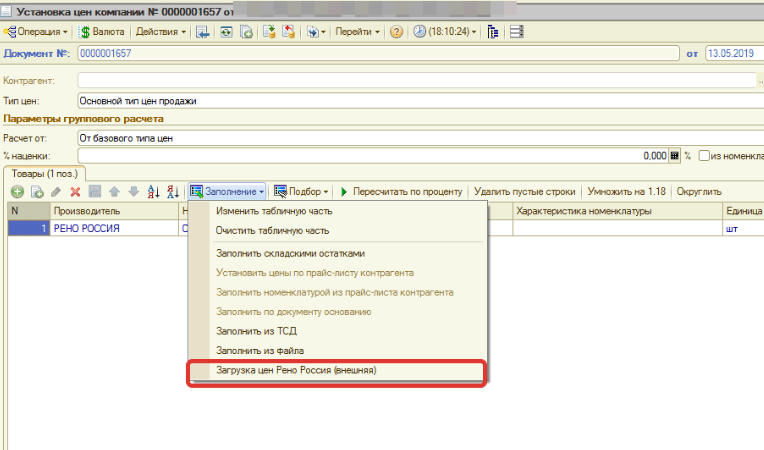Choose Изменить табличную часть menu item

click(338, 211)
